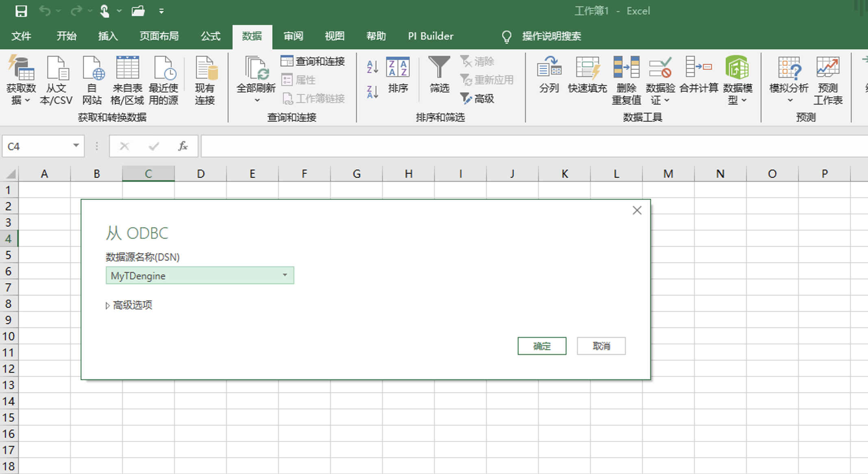Image resolution: width=868 pixels, height=474 pixels.
Task: Select the 从文本/CSV import icon
Action: (x=57, y=79)
